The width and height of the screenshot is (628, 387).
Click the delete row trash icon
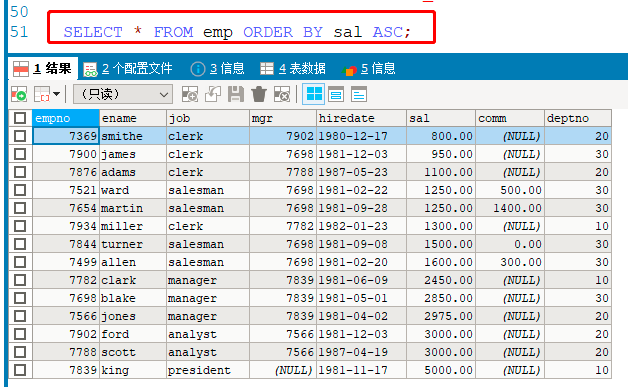click(x=259, y=95)
